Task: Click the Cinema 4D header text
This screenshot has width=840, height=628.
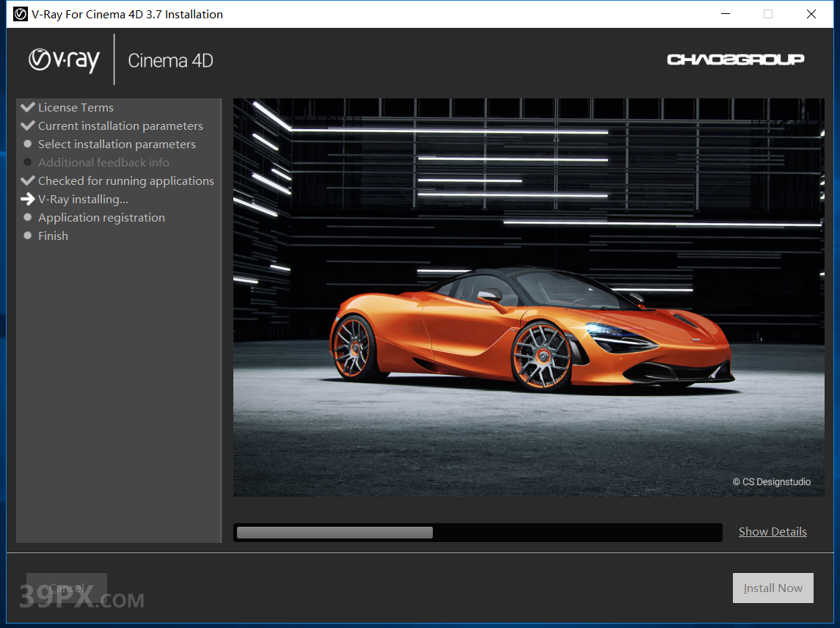Action: click(x=170, y=61)
